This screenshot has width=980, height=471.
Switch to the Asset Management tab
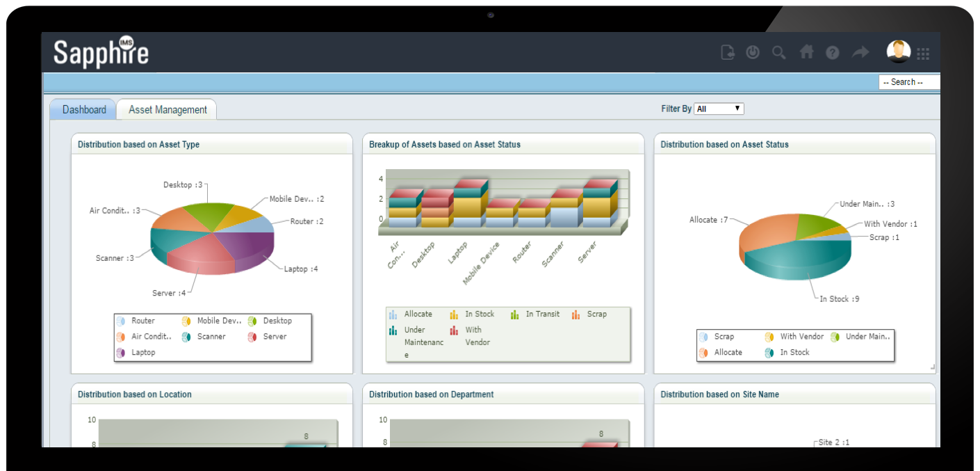(168, 109)
